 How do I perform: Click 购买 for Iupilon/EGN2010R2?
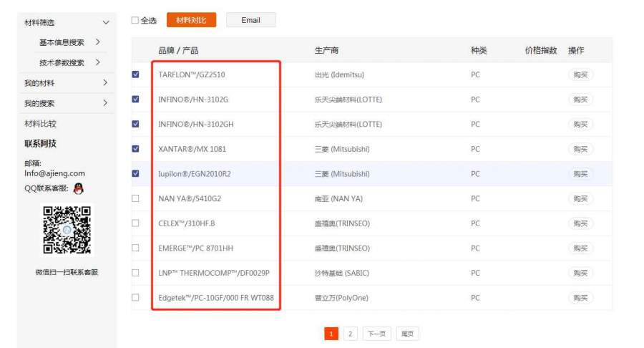[x=580, y=174]
